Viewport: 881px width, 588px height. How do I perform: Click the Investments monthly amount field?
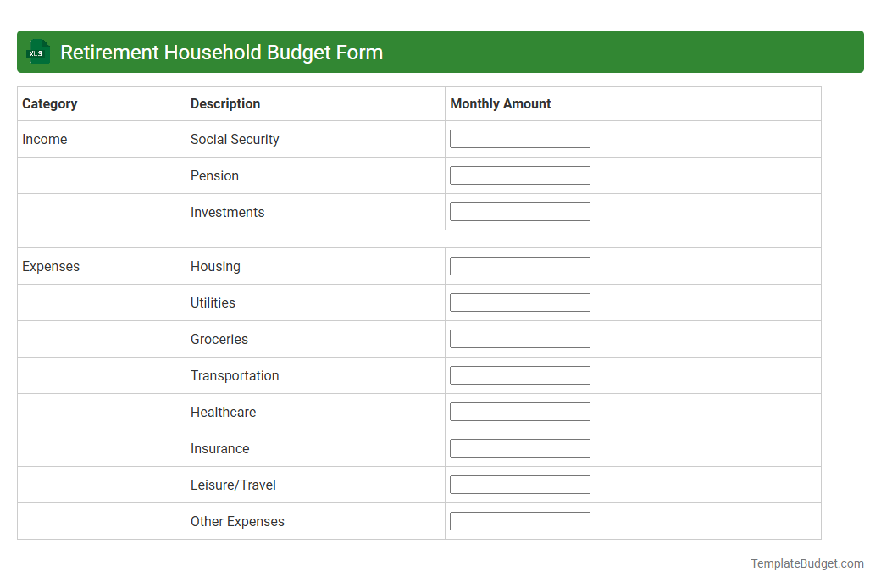tap(519, 212)
